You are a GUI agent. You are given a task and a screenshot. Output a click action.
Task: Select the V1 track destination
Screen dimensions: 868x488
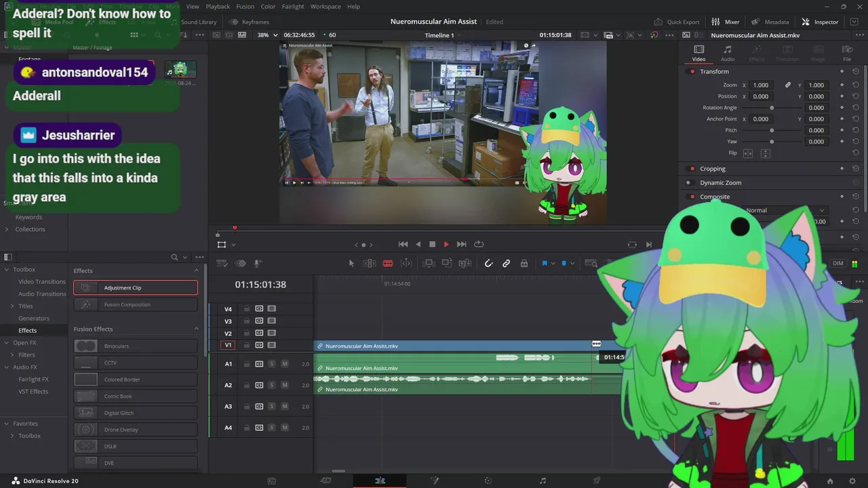tap(228, 345)
